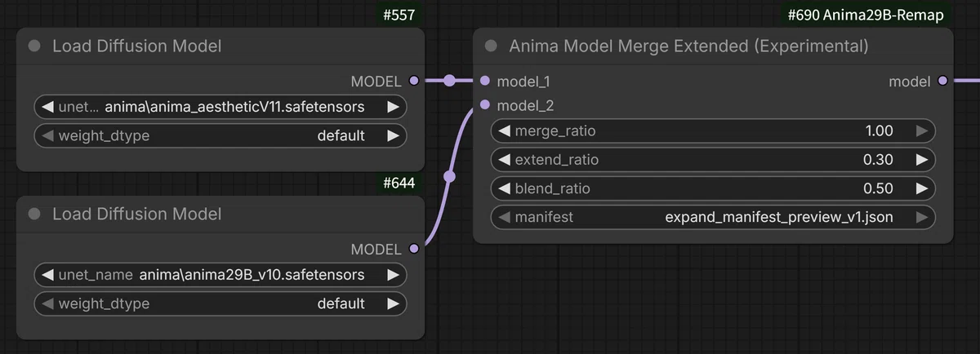Open the expand_manifest_preview_v1.json manifest dropdown
The width and height of the screenshot is (980, 354).
tap(713, 218)
